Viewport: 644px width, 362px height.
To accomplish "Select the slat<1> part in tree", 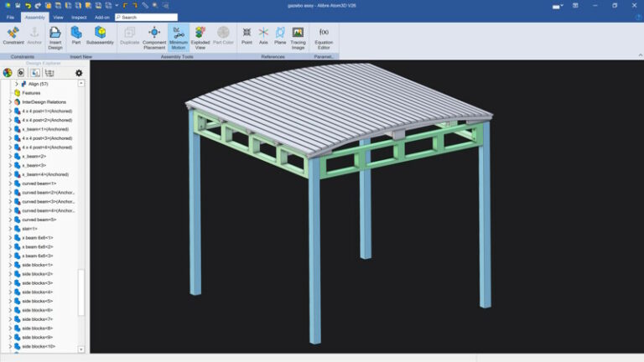I will click(x=29, y=229).
